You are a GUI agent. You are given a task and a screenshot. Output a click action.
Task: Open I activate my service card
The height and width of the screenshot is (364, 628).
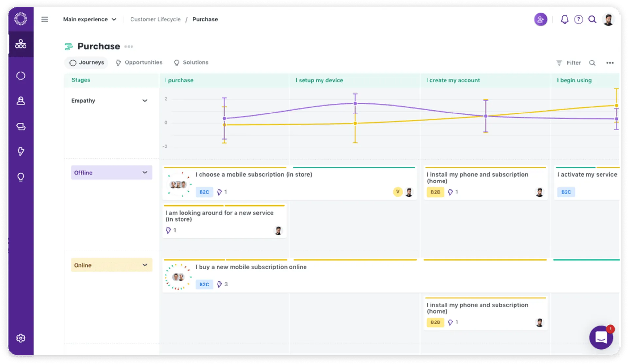587,183
